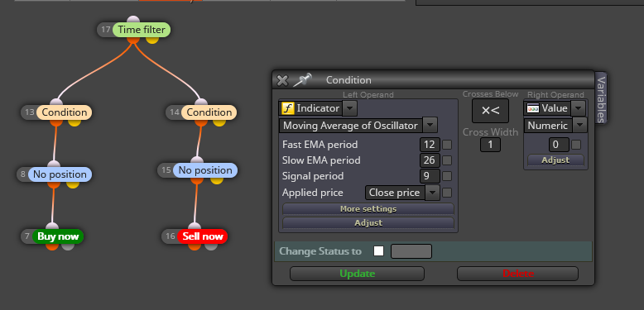Close the Condition panel with the X icon
Image resolution: width=644 pixels, height=310 pixels.
coord(282,80)
